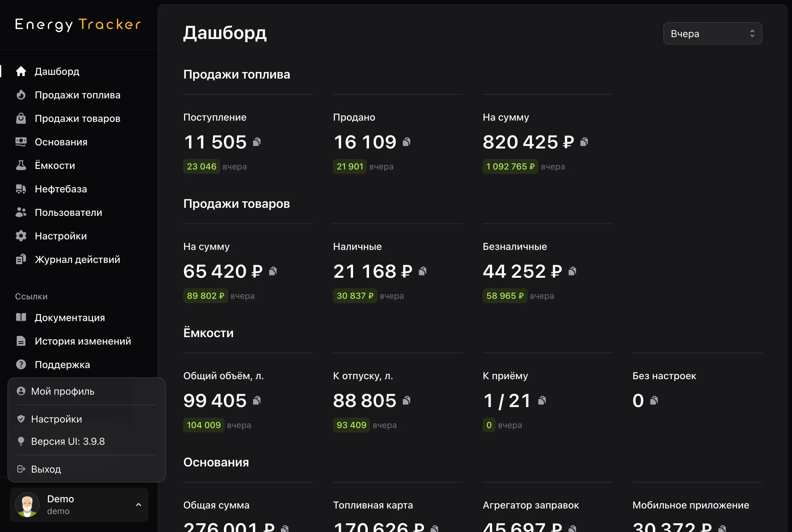Image resolution: width=792 pixels, height=532 pixels.
Task: Copy the Без настроек value 0
Action: 654,400
